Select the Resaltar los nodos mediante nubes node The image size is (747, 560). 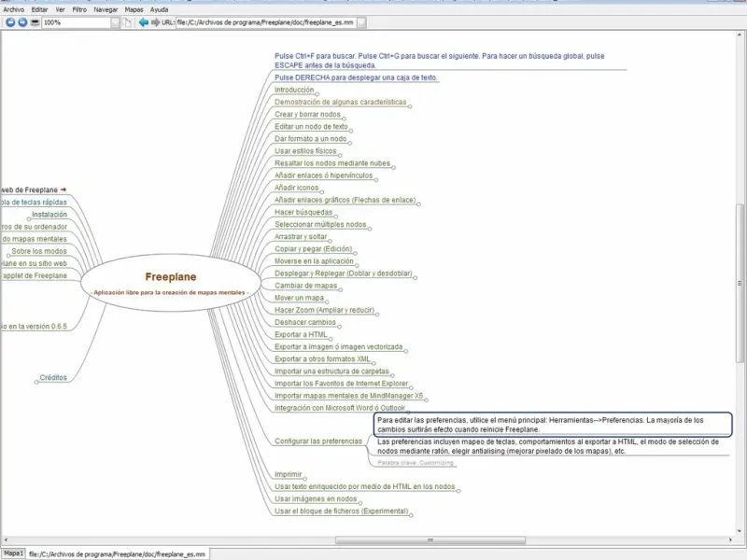332,163
